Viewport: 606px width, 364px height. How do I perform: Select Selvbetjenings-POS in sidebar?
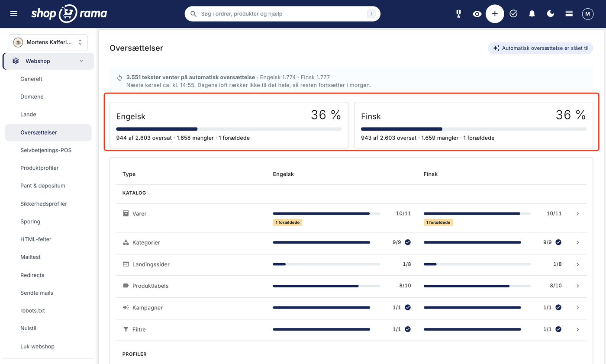tap(46, 150)
